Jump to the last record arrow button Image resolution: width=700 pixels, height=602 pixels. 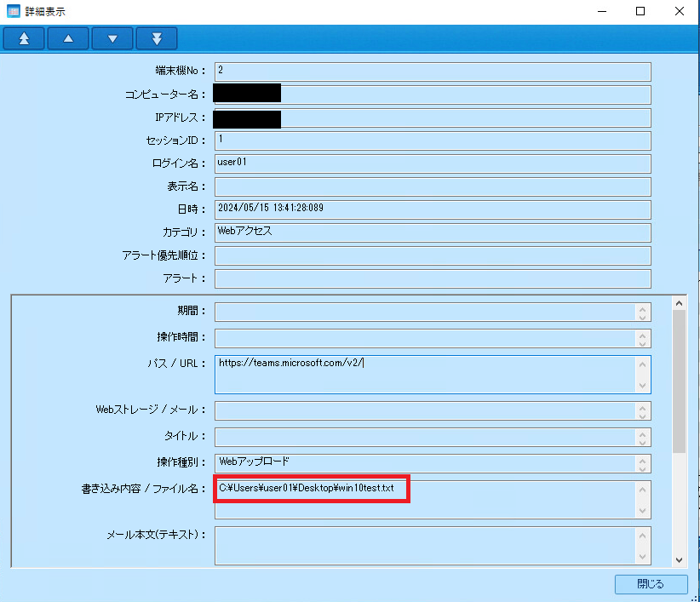coord(156,38)
